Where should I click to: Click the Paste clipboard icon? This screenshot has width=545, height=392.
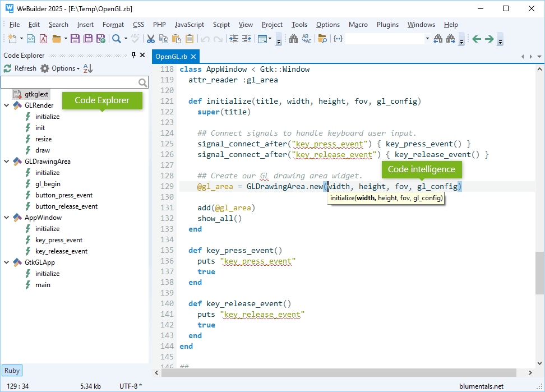pyautogui.click(x=176, y=39)
